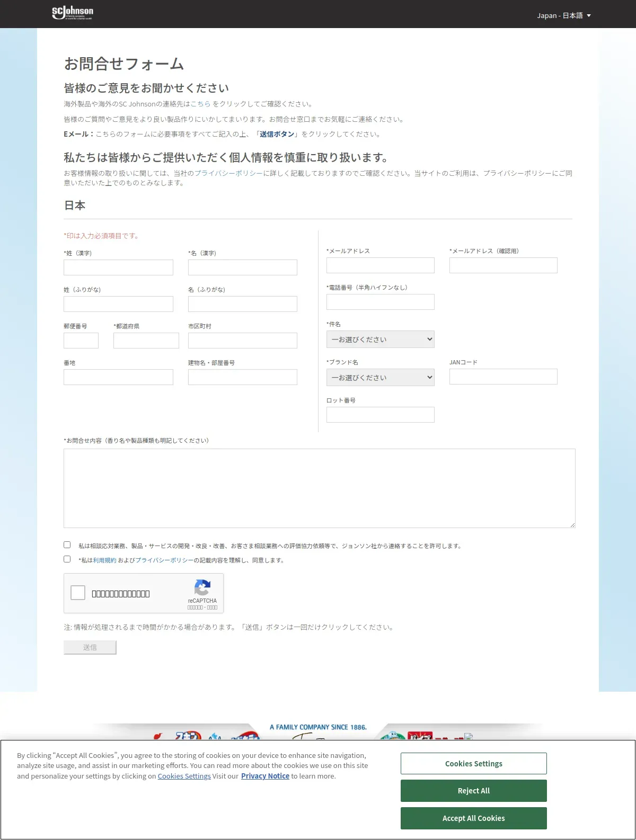Focus the 名（漢字） input field
Image resolution: width=636 pixels, height=840 pixels.
tap(243, 267)
